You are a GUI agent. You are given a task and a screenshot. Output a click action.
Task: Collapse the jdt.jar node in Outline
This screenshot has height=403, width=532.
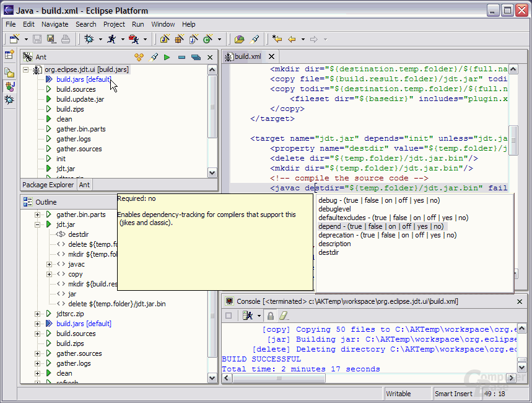[37, 224]
